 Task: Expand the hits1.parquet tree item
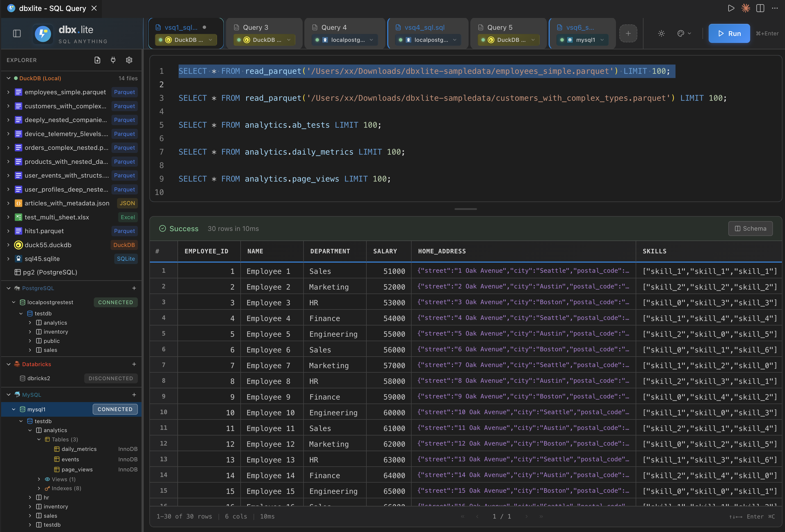tap(8, 231)
